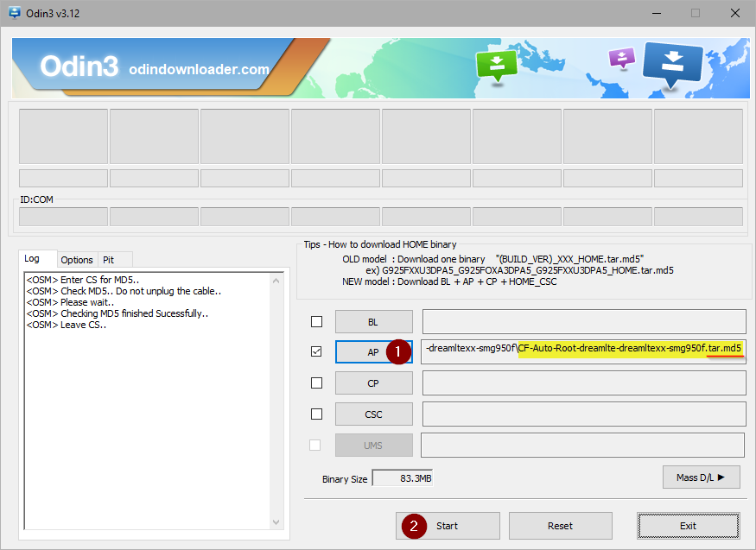The height and width of the screenshot is (550, 756).
Task: Click the first ID:COM port slot
Action: coord(63,217)
